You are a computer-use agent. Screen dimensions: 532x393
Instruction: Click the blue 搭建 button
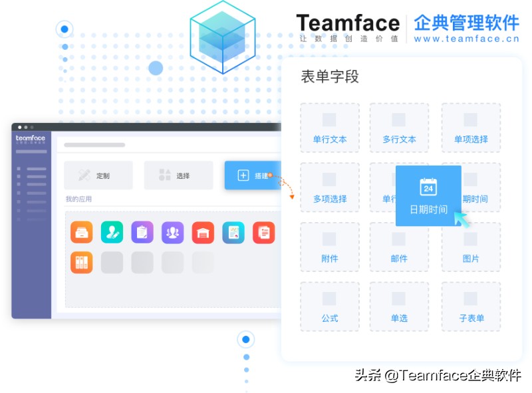point(253,176)
